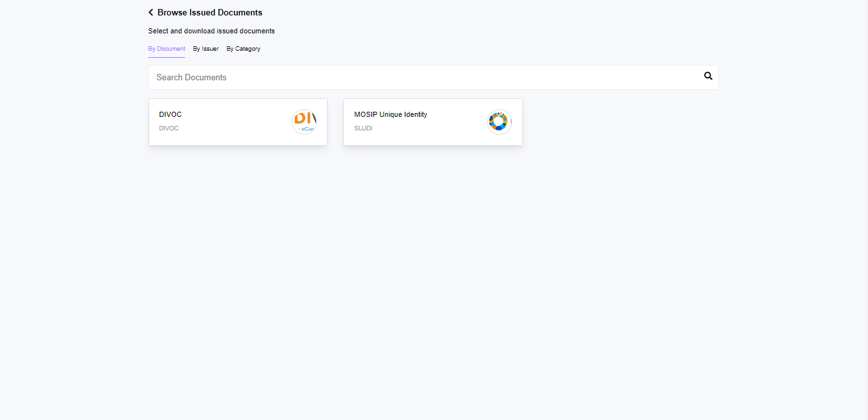Open the DIVOC document title
The width and height of the screenshot is (868, 420).
click(x=170, y=114)
